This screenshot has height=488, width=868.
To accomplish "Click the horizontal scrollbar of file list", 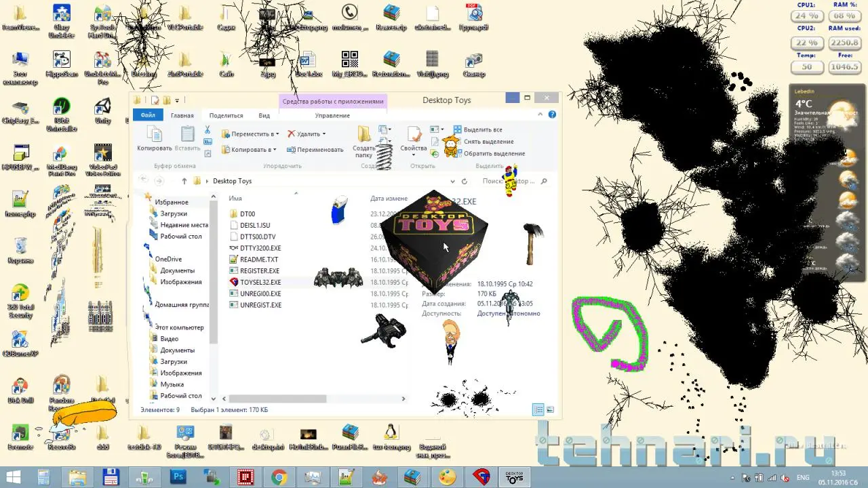I will click(x=277, y=399).
